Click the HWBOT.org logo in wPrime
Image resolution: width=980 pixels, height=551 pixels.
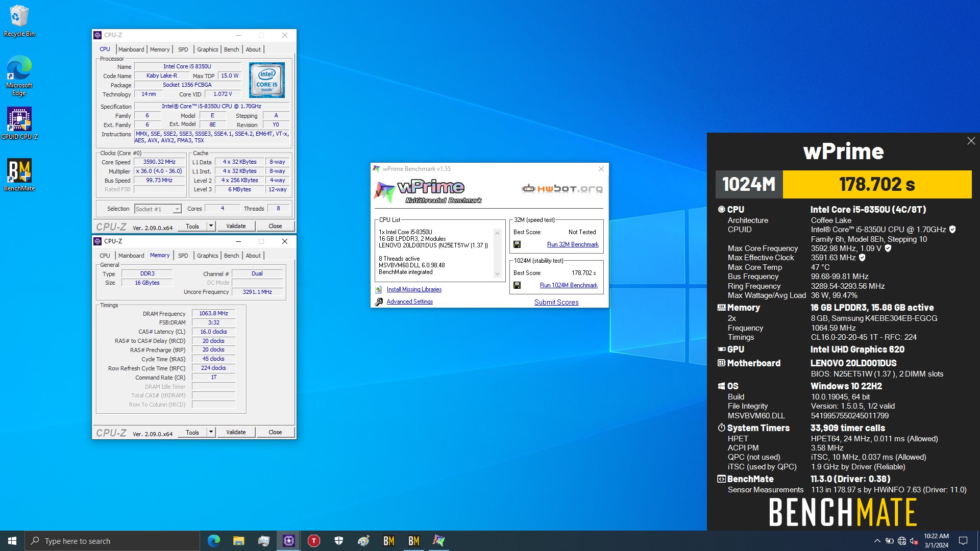click(x=562, y=189)
